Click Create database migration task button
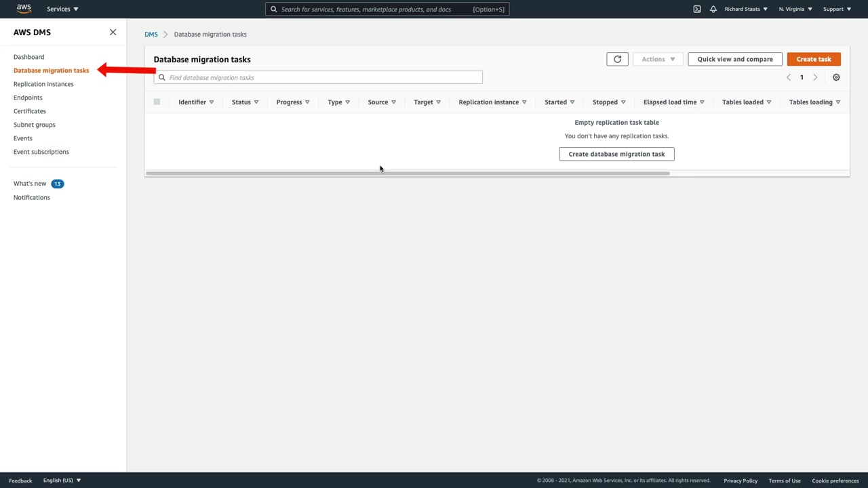 pyautogui.click(x=616, y=154)
